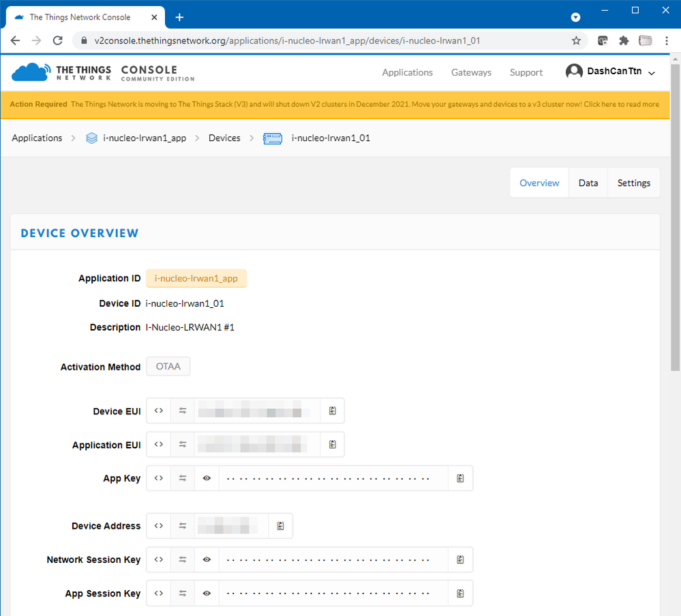Open the browser extensions puzzle icon

[624, 41]
